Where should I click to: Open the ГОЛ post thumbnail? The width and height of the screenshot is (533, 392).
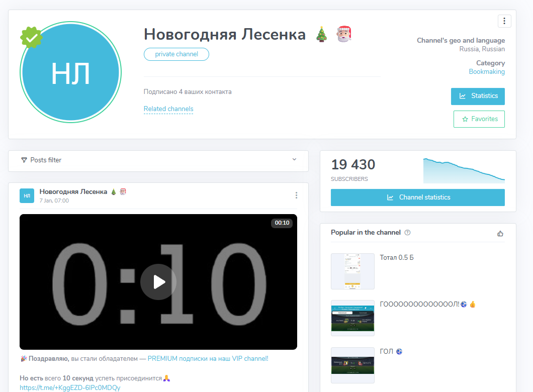tap(352, 365)
